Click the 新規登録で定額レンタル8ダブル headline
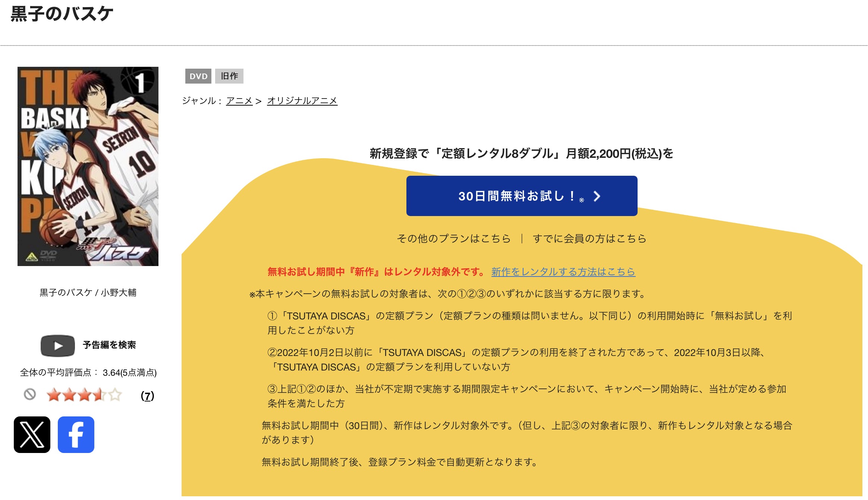 [x=522, y=153]
